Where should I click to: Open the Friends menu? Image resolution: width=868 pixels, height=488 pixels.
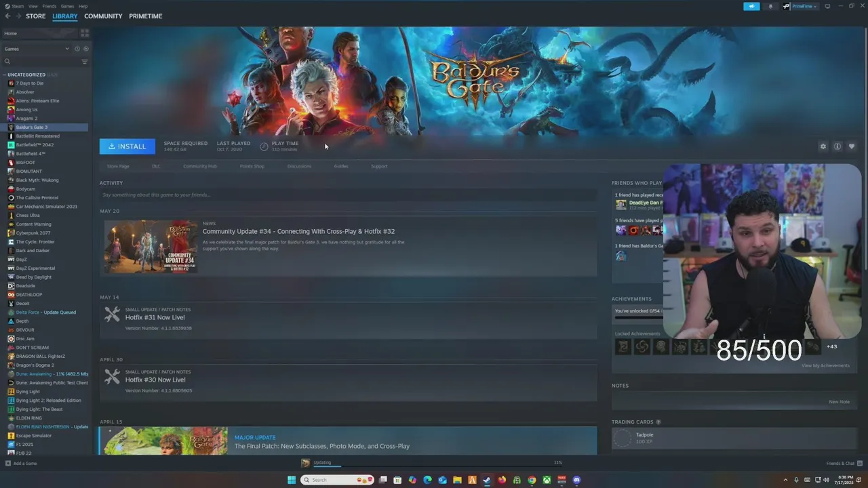click(50, 6)
